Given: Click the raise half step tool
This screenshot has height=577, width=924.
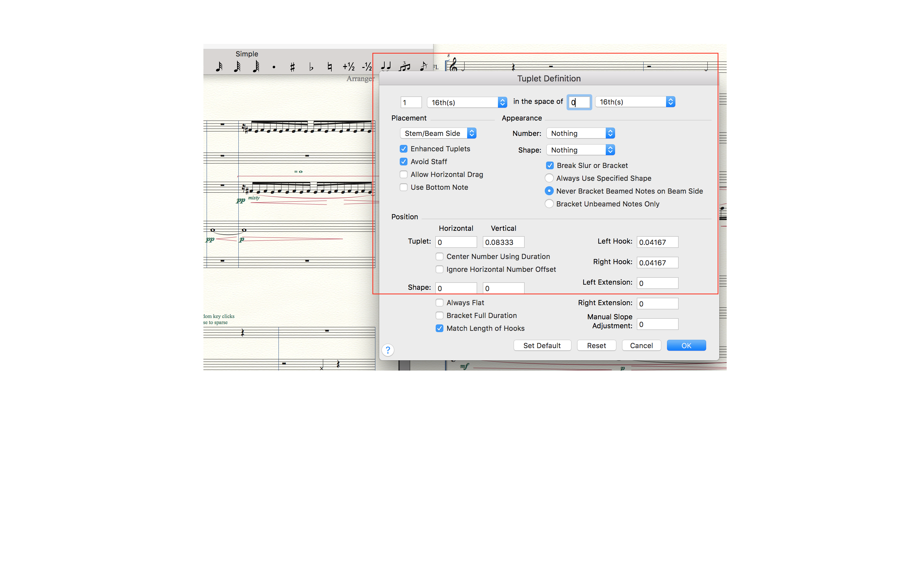Looking at the screenshot, I should [x=348, y=67].
